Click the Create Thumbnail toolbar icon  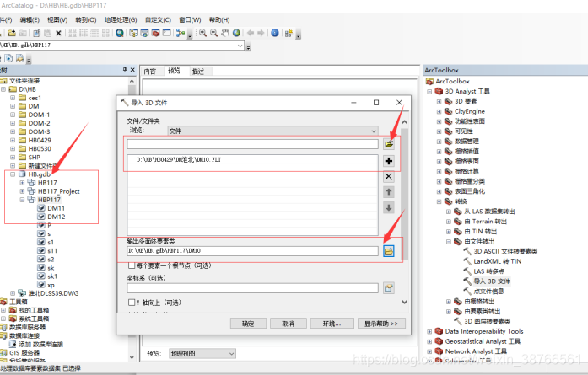pyautogui.click(x=289, y=33)
